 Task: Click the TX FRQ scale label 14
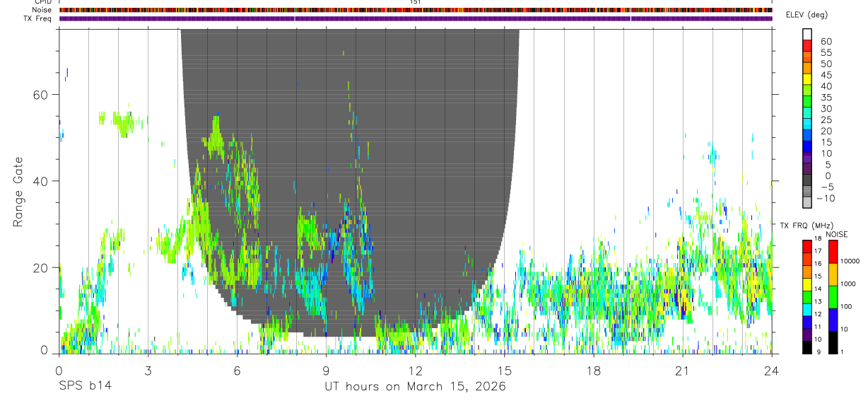pos(819,289)
